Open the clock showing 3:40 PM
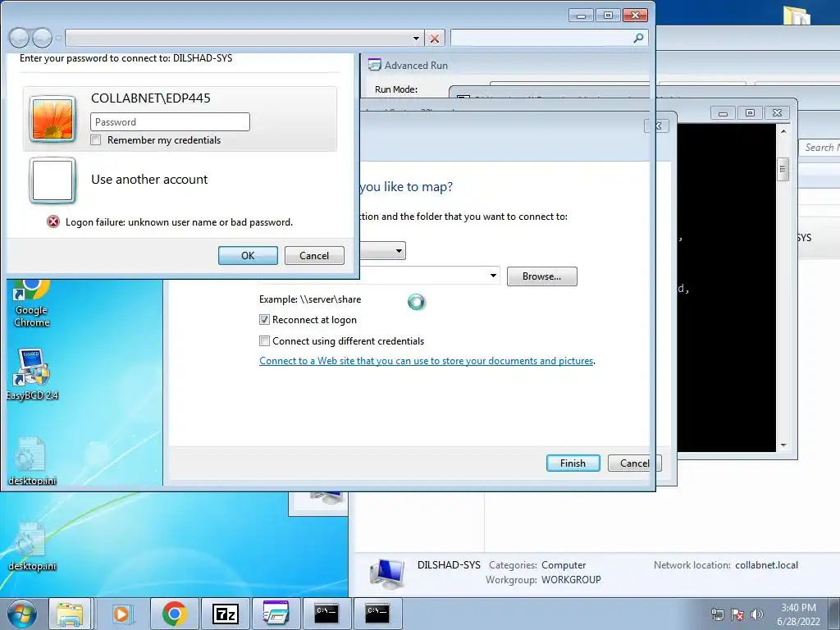The image size is (840, 630). pos(798,614)
